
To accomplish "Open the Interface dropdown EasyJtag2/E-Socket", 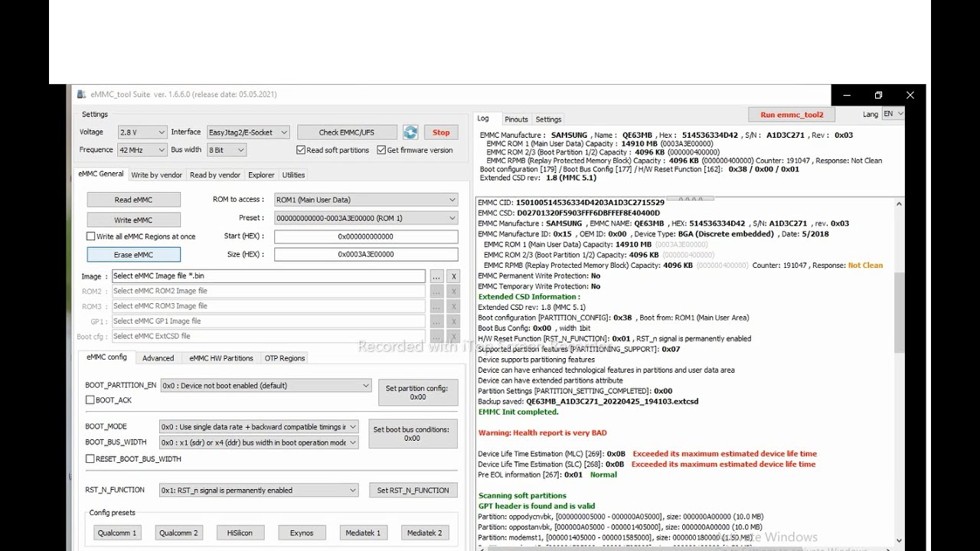I will (x=248, y=132).
